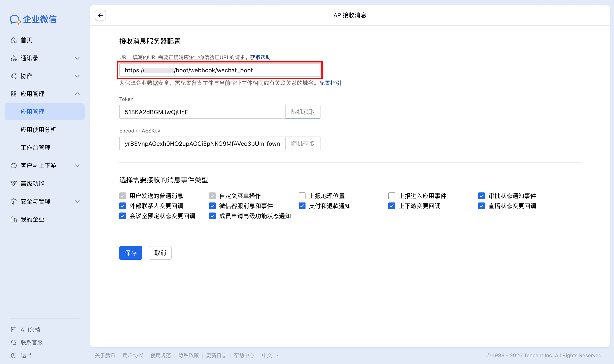Open the 首页 home icon
614x364 pixels.
coord(14,40)
